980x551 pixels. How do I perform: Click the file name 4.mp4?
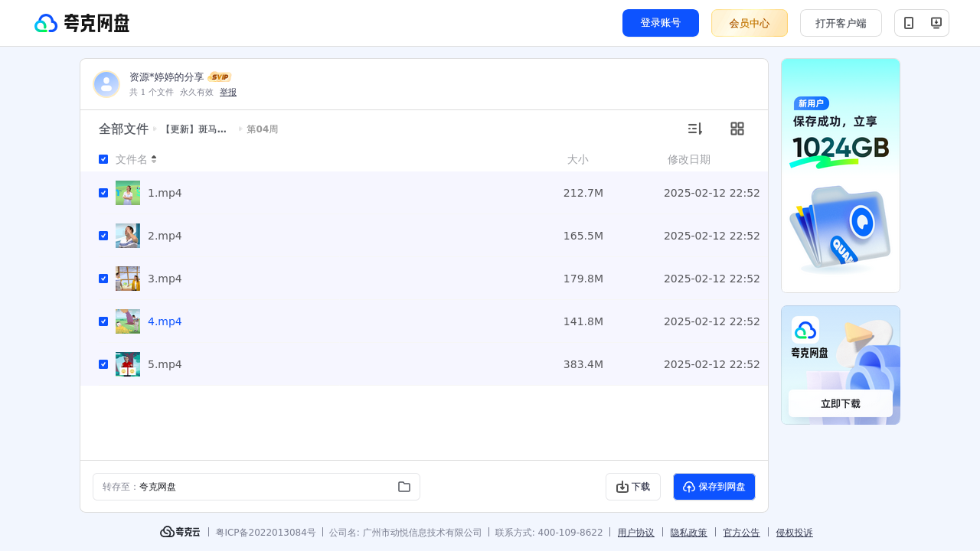pos(165,321)
